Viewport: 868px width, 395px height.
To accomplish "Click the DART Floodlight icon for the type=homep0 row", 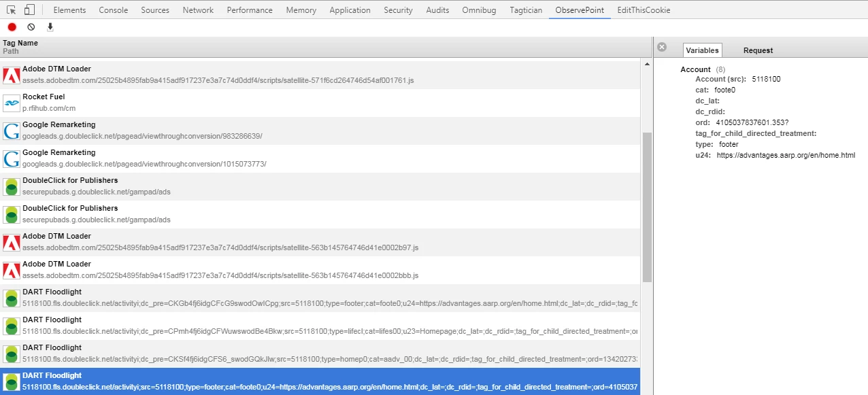I will coord(11,354).
